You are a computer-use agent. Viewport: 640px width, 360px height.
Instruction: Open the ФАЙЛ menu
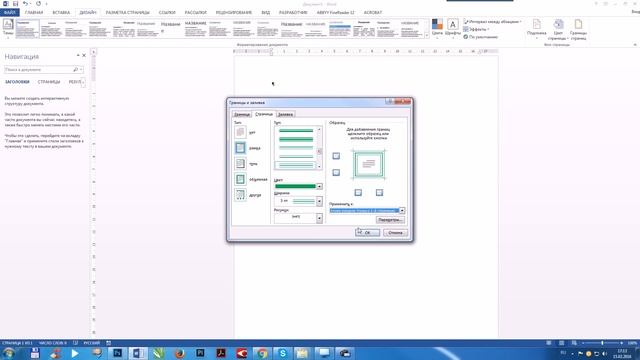pyautogui.click(x=9, y=13)
